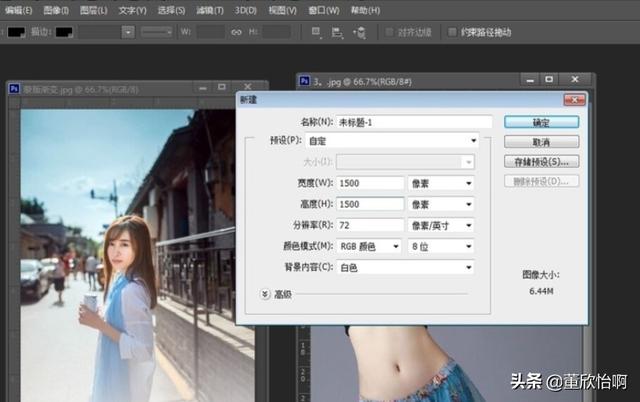640x402 pixels.
Task: Open the path operations icon in options bar
Action: click(x=315, y=32)
